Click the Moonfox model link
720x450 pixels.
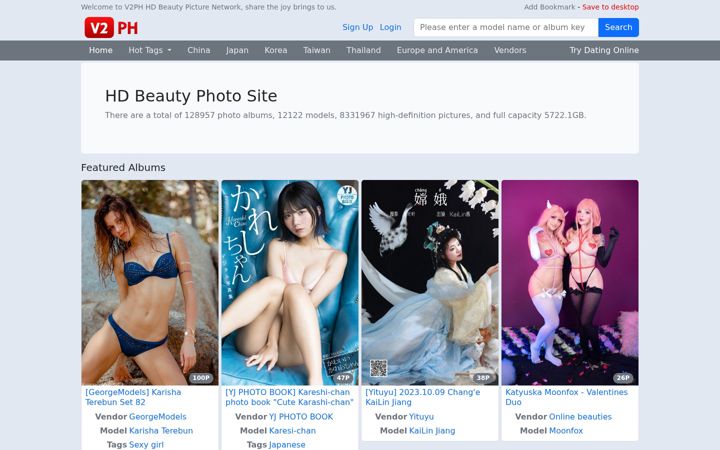coord(566,431)
